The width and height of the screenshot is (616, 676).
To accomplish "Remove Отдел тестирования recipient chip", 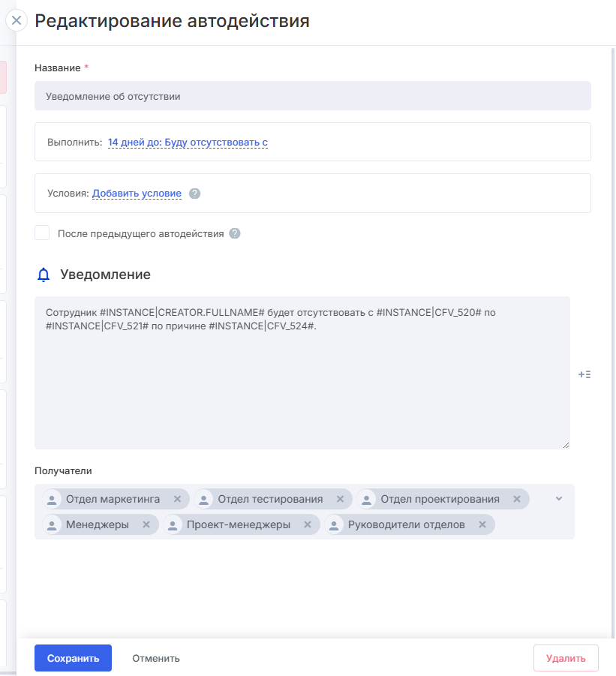I will tap(340, 499).
